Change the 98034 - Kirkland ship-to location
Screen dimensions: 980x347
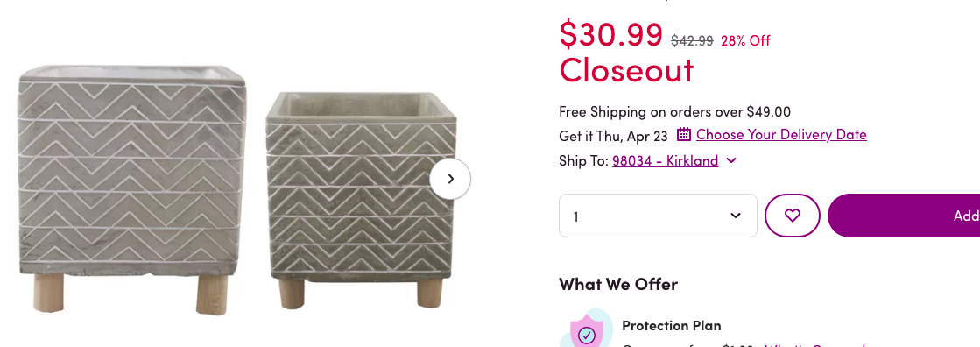tap(665, 160)
